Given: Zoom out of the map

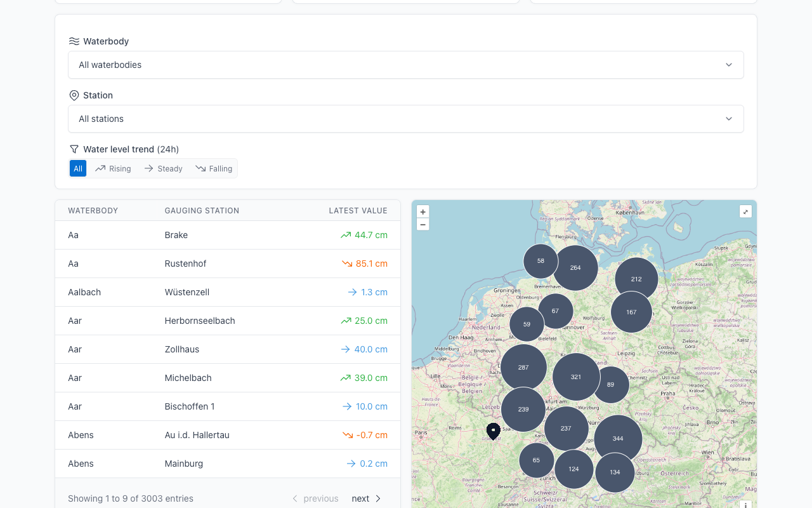Looking at the screenshot, I should pos(423,224).
